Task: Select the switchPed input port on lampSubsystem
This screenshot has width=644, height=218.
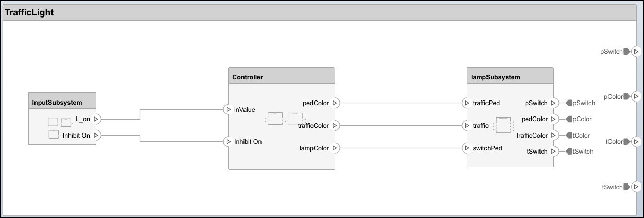Action: pos(466,148)
